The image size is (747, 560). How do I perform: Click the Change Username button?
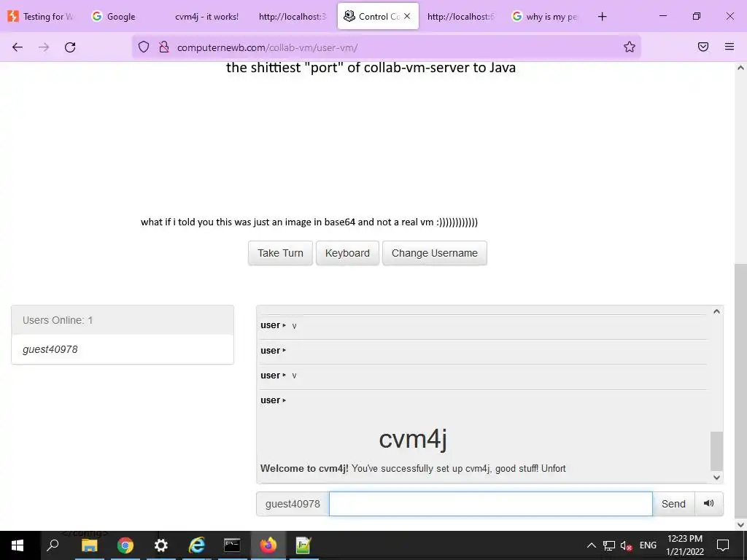(x=435, y=253)
